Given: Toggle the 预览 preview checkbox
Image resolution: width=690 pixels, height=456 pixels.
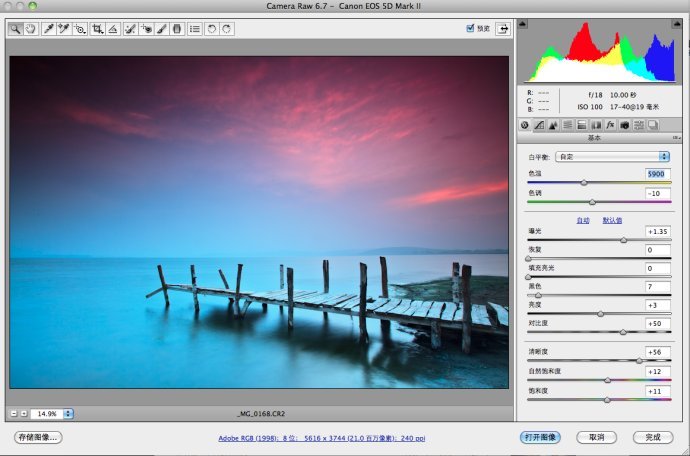Looking at the screenshot, I should coord(470,28).
